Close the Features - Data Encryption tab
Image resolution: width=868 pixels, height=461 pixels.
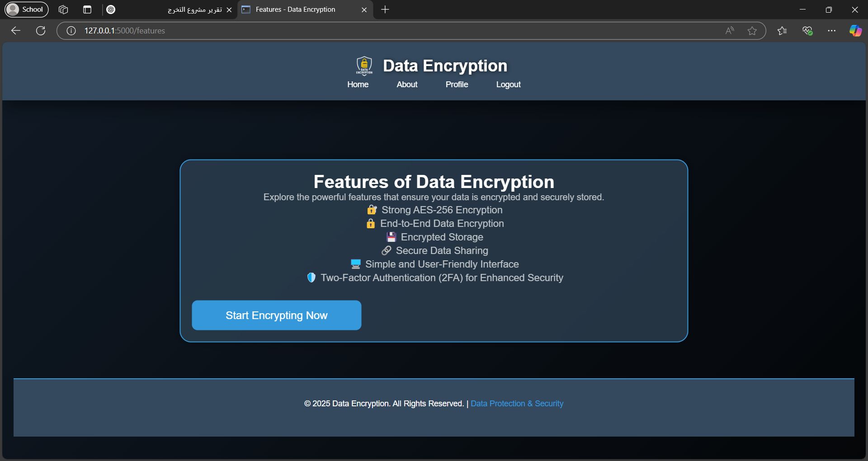(364, 10)
